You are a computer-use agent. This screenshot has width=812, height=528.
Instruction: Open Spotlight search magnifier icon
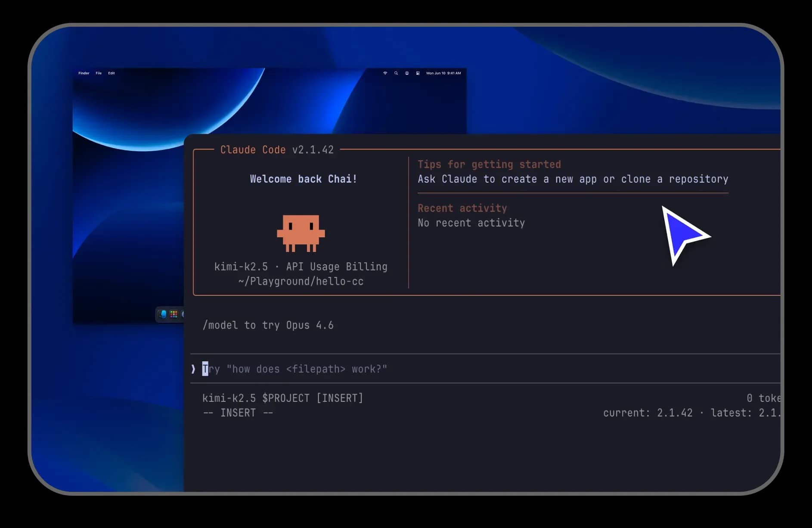tap(396, 73)
